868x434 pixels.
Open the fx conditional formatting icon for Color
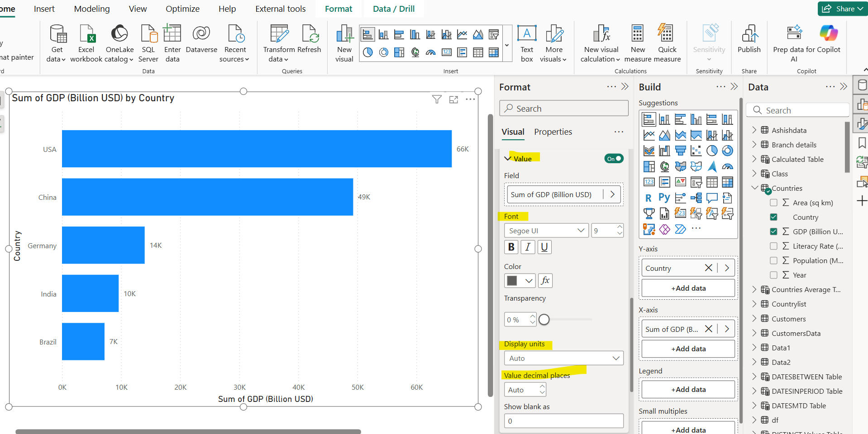pyautogui.click(x=545, y=280)
